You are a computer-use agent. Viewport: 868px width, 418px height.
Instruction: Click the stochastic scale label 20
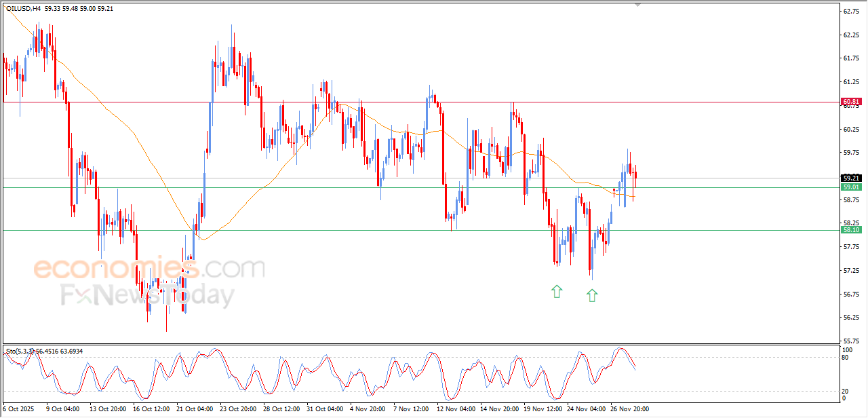846,391
